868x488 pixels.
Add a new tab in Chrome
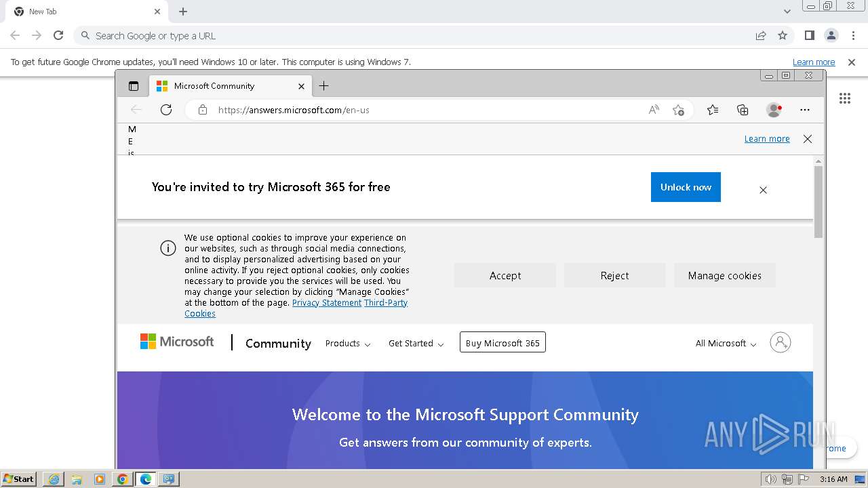[x=183, y=12]
